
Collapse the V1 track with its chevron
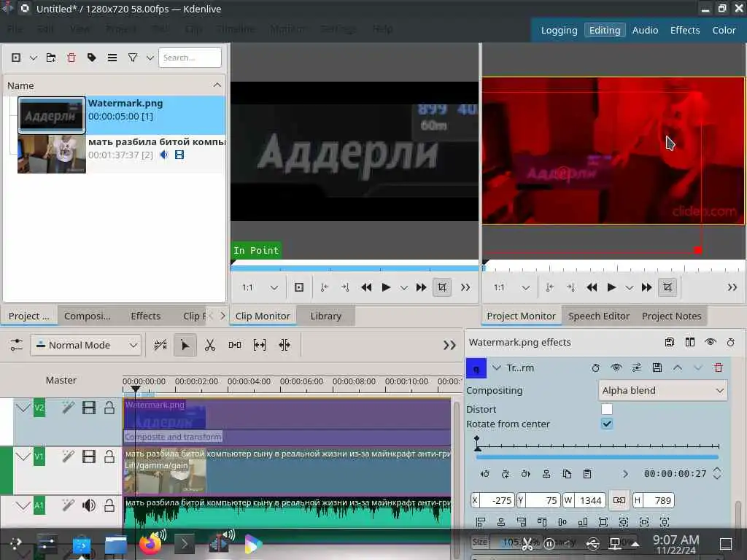23,456
